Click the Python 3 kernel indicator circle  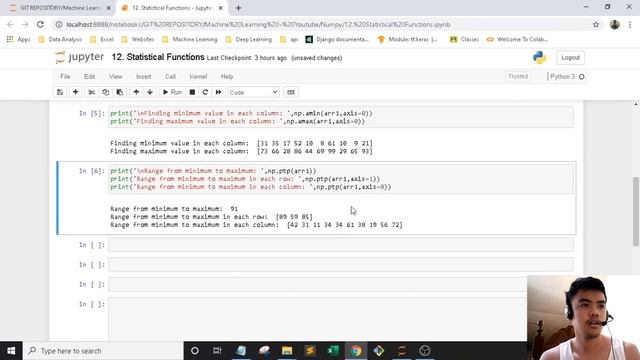tap(582, 77)
